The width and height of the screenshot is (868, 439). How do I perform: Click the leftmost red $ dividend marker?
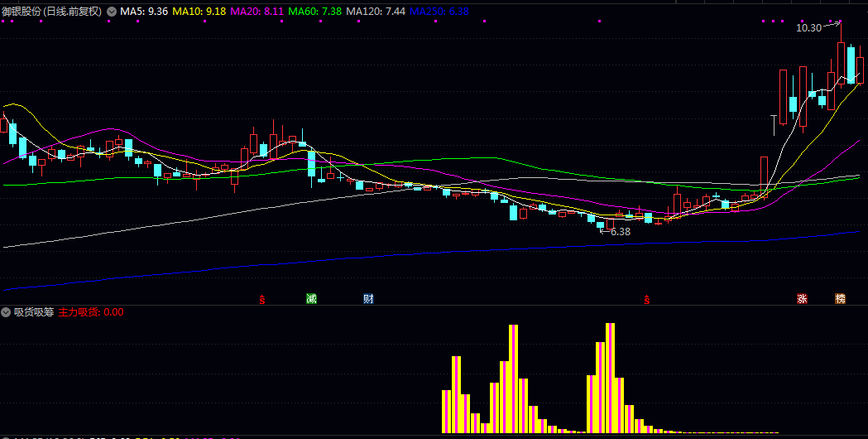point(262,298)
